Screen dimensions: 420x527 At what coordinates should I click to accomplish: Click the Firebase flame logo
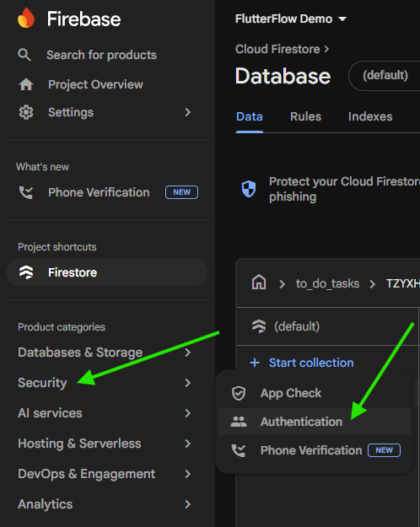(26, 18)
